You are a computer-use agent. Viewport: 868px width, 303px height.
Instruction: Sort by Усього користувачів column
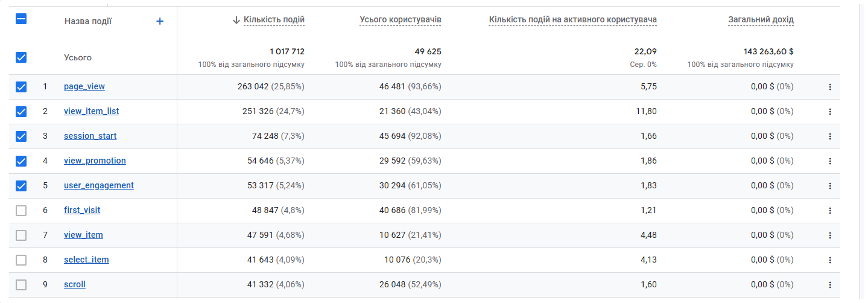tap(401, 20)
